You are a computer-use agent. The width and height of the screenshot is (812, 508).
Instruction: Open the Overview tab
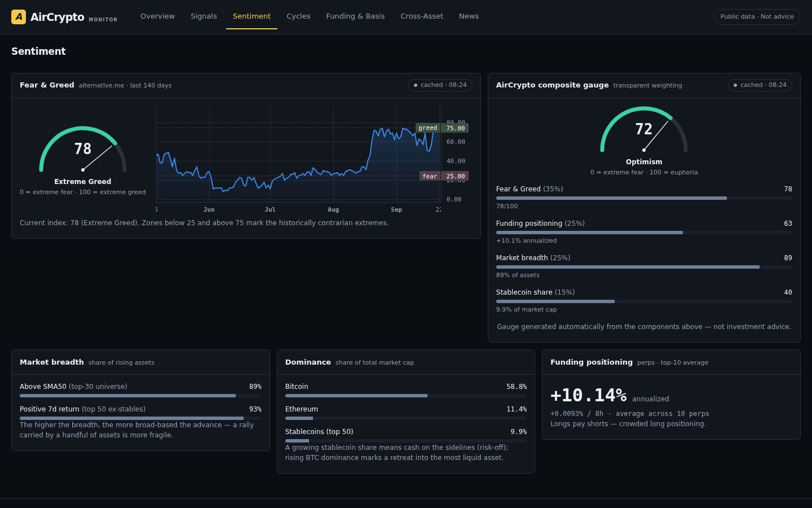click(x=157, y=16)
